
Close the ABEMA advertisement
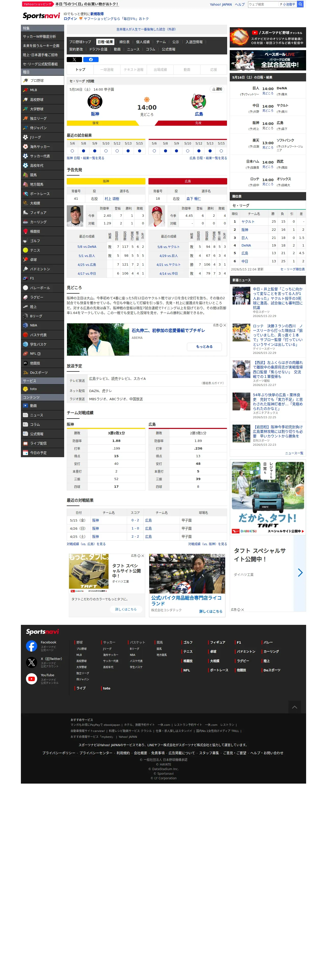(x=225, y=325)
